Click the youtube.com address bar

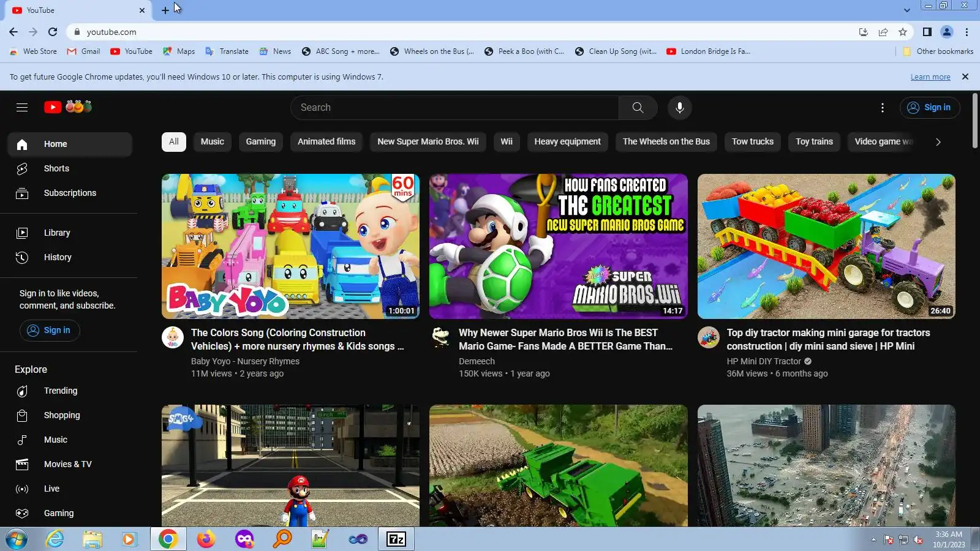point(459,32)
